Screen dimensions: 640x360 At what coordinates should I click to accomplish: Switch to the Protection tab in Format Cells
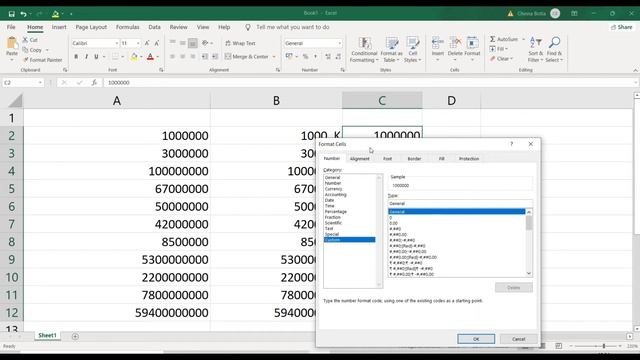(x=469, y=158)
